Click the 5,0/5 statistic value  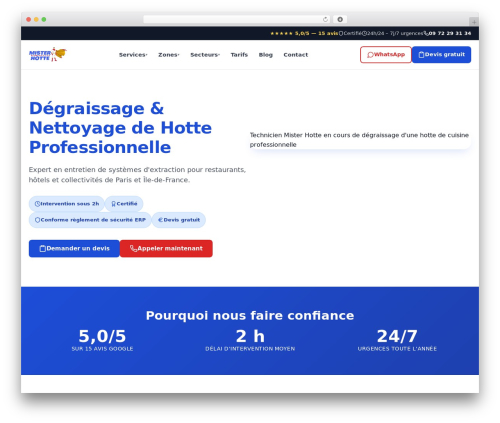[x=102, y=336]
